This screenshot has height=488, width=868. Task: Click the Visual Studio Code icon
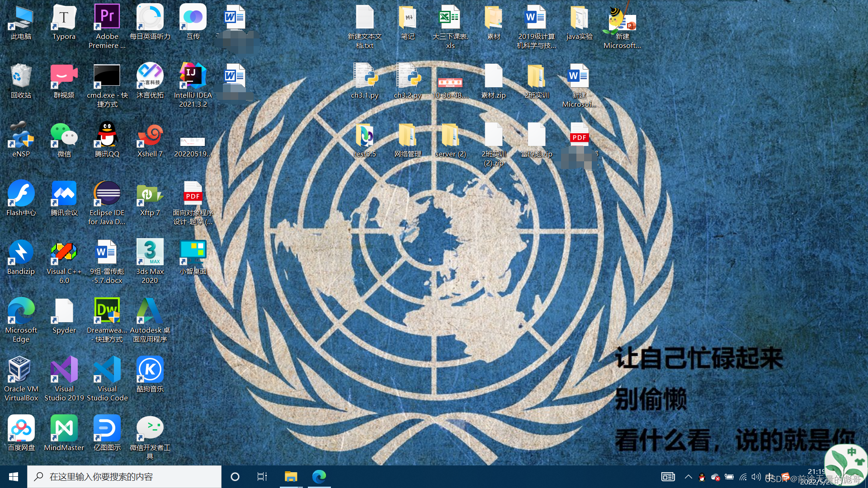107,371
